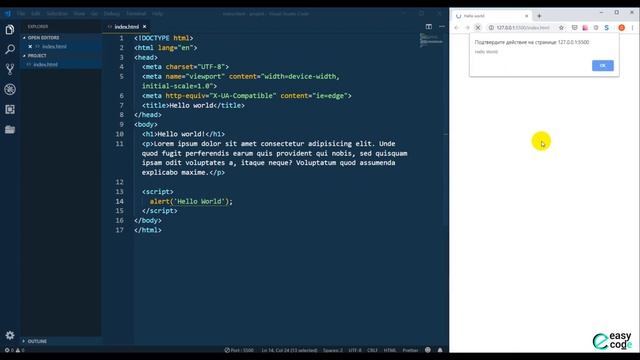This screenshot has height=360, width=640.
Task: Close index.html in Open Editors list
Action: tap(30, 47)
